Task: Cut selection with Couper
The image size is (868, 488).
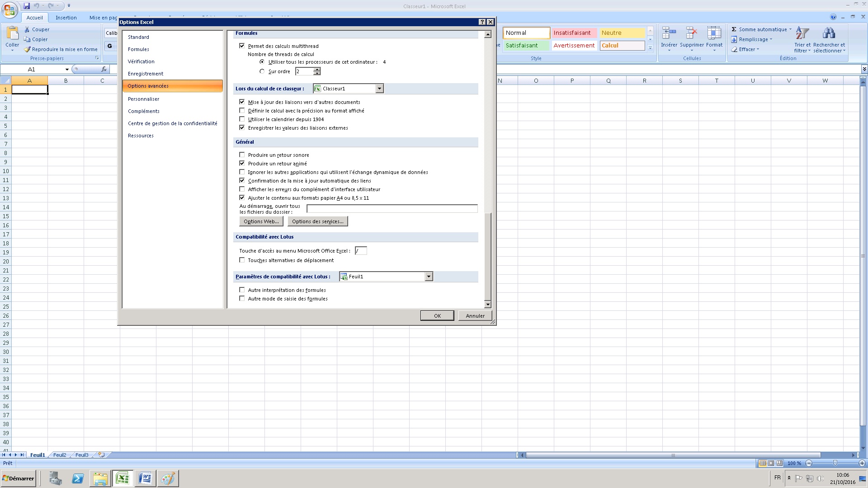Action: click(37, 29)
